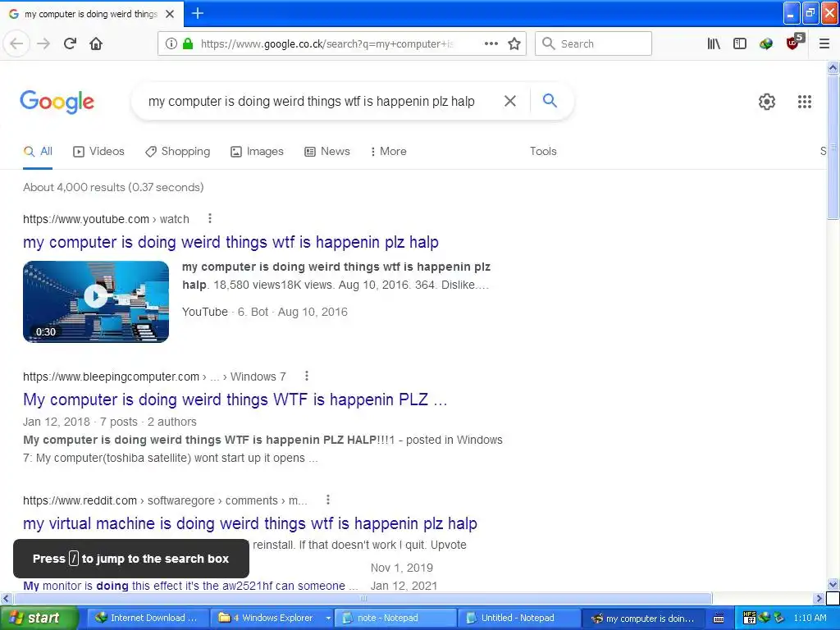Click the green padlock security icon

(x=188, y=43)
